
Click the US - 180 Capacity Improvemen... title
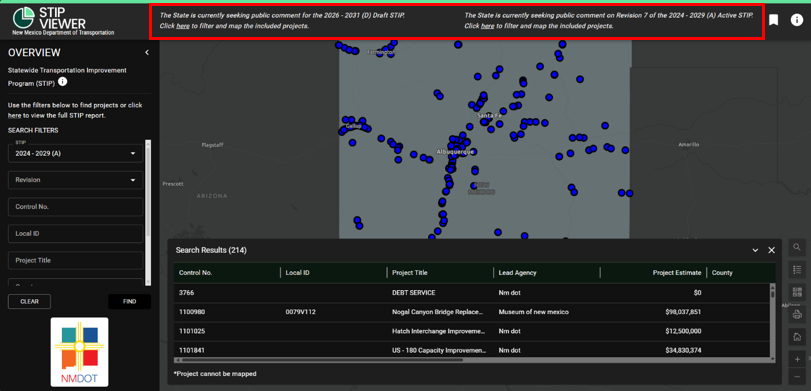(439, 350)
